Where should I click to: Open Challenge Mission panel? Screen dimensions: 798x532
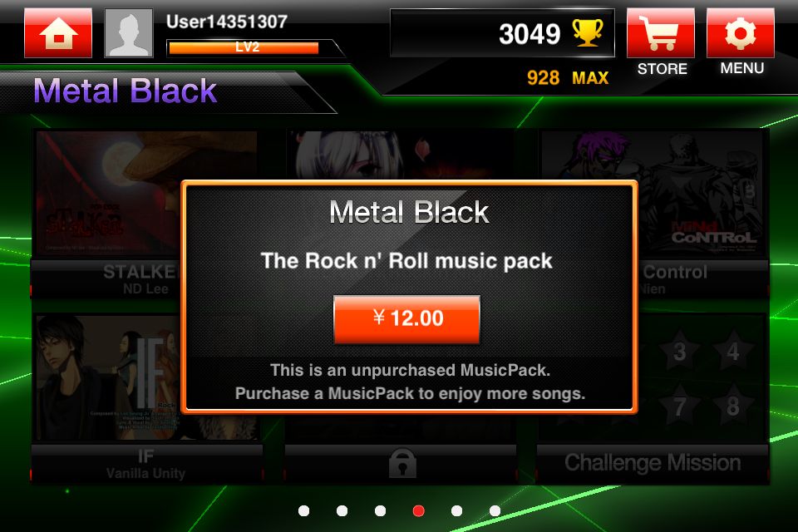(653, 462)
